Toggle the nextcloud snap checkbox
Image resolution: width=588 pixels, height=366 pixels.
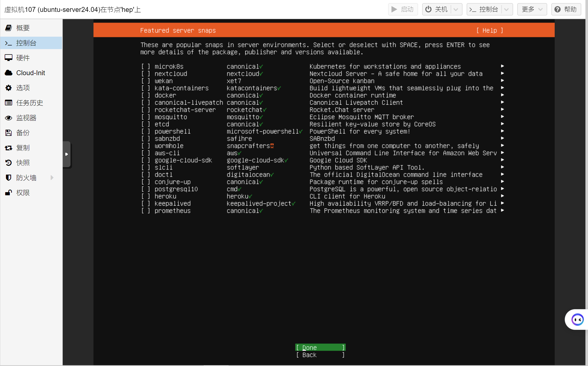[x=146, y=74]
